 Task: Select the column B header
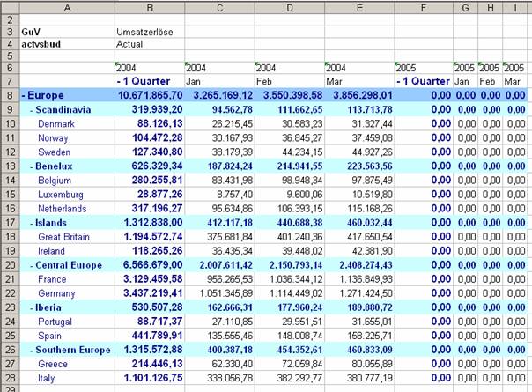point(148,7)
